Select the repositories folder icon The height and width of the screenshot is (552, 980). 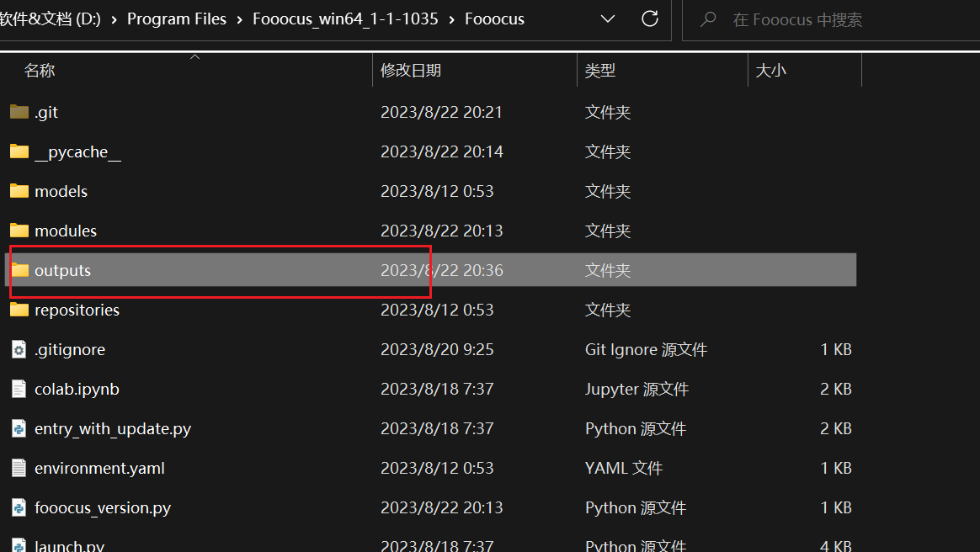19,310
